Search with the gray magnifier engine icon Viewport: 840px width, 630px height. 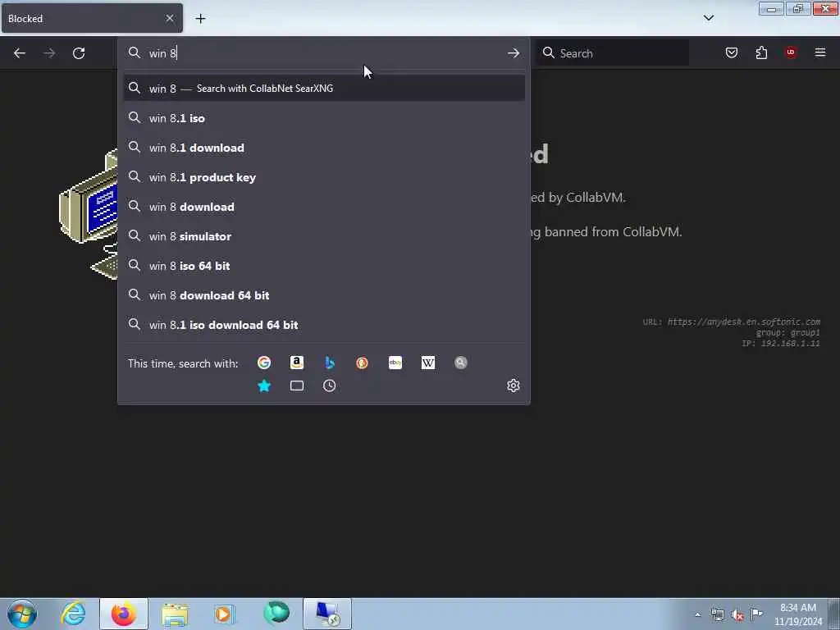pos(461,363)
